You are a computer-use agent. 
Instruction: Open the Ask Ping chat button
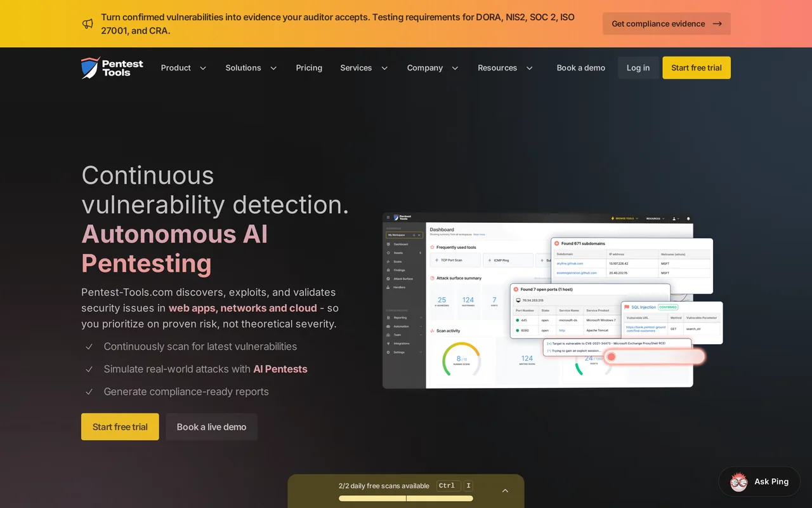tap(759, 481)
